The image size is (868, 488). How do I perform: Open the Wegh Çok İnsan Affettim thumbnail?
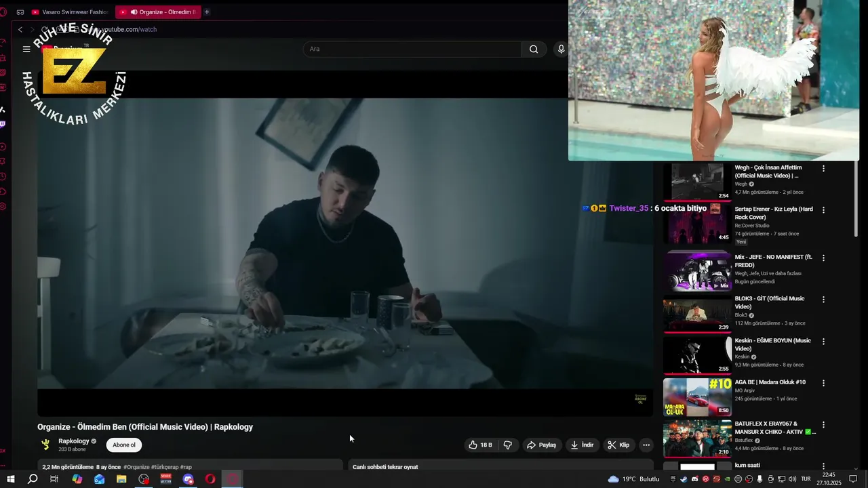(x=697, y=182)
